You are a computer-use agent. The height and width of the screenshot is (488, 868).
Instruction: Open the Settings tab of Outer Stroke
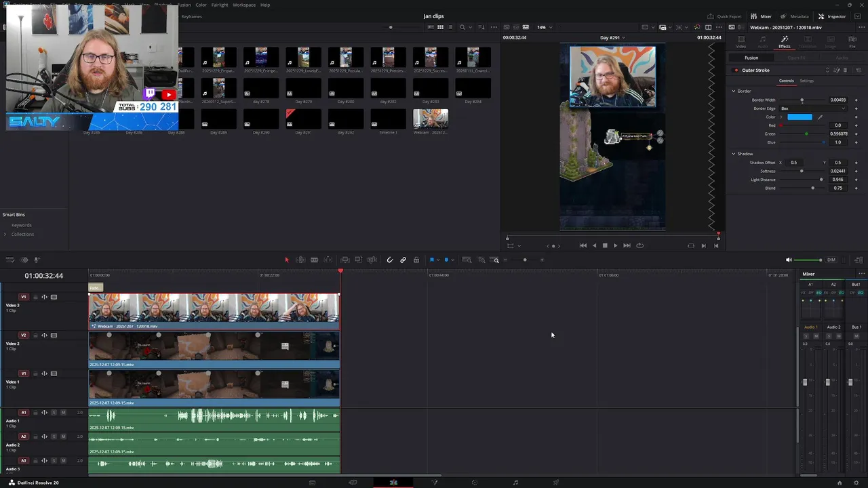[x=806, y=81]
